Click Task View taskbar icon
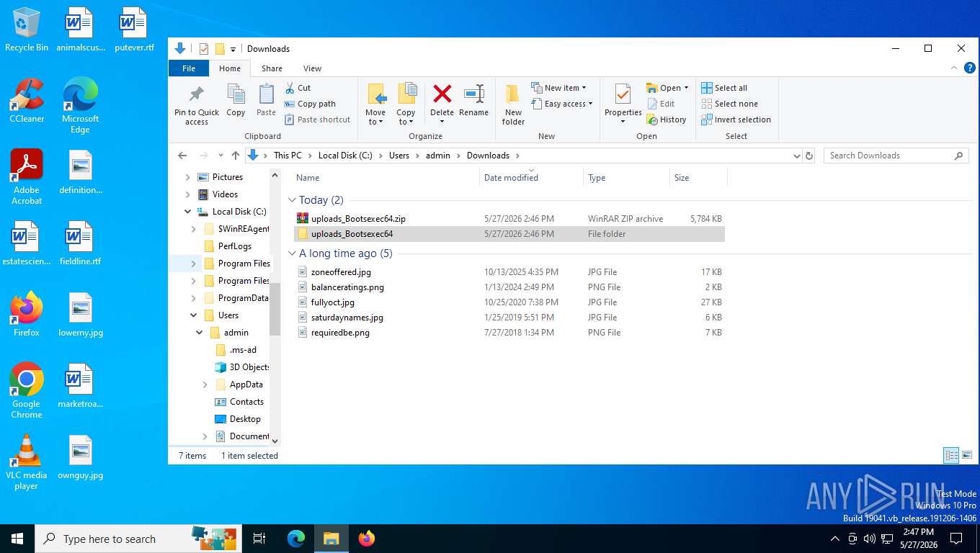This screenshot has height=553, width=980. click(x=259, y=539)
